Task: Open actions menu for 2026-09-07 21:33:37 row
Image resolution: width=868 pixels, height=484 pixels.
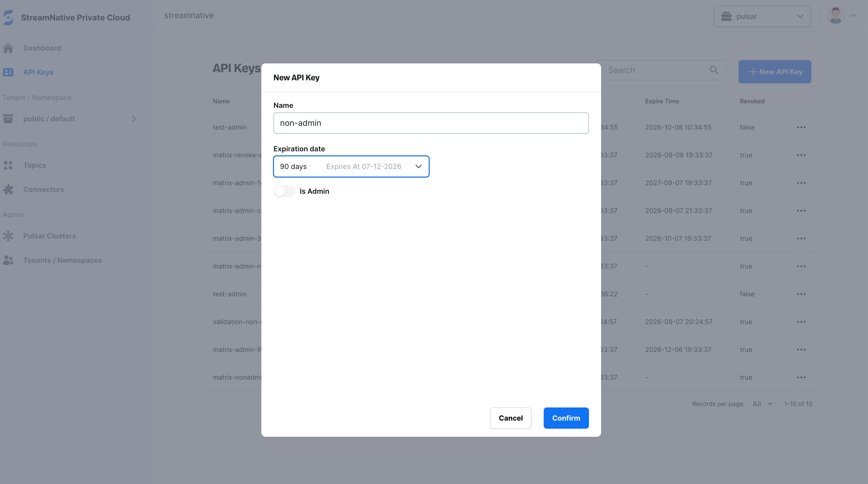Action: tap(801, 210)
